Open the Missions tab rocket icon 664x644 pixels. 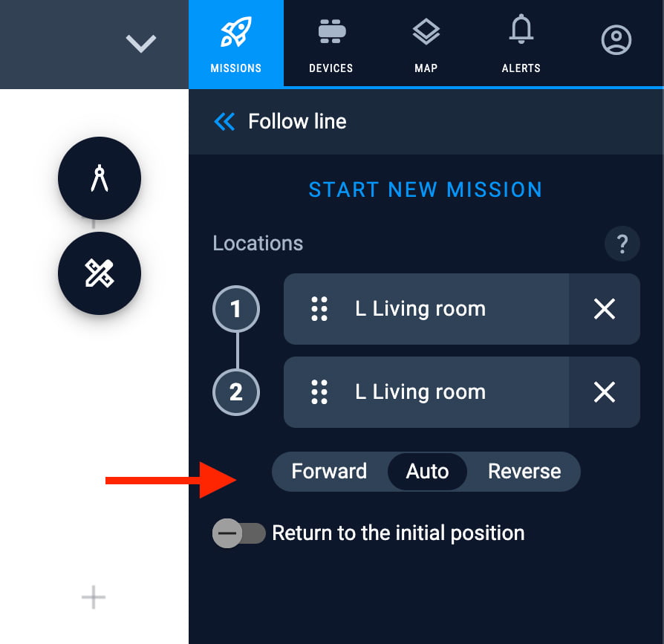236,32
